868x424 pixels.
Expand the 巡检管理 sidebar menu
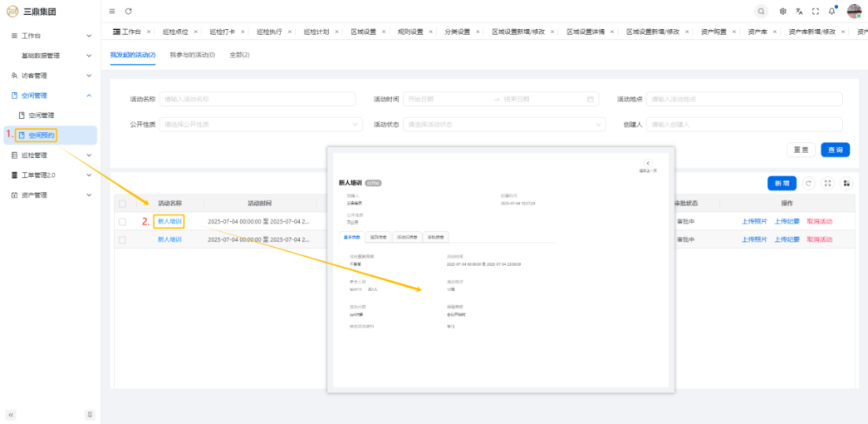[x=50, y=155]
